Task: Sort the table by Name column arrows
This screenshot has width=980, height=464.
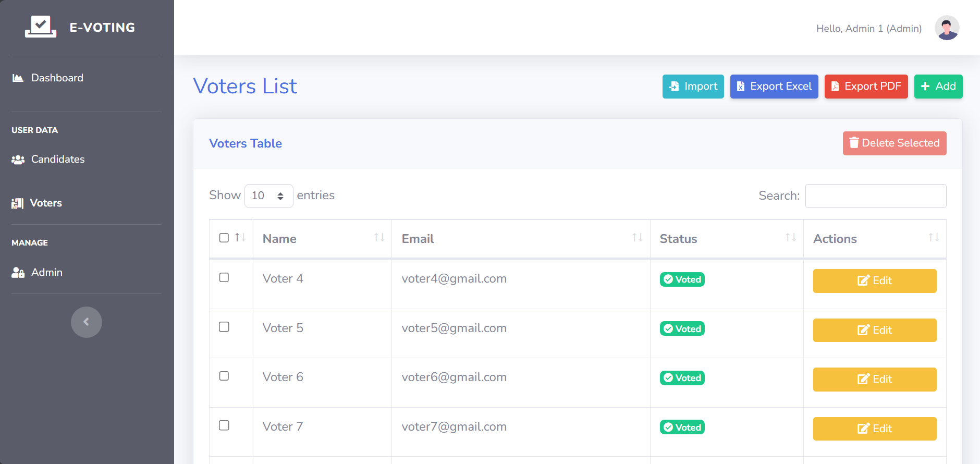Action: (x=379, y=238)
